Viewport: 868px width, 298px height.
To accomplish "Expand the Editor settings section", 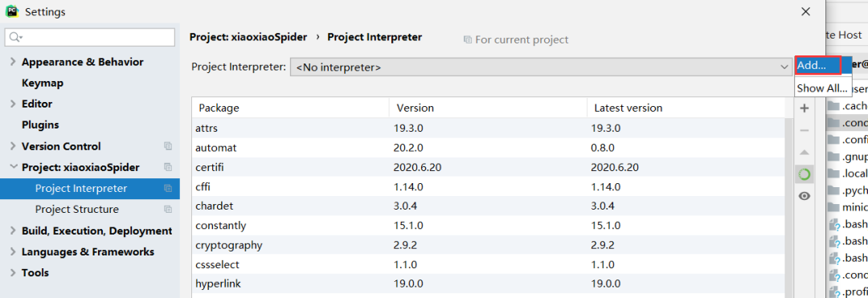I will coord(13,104).
